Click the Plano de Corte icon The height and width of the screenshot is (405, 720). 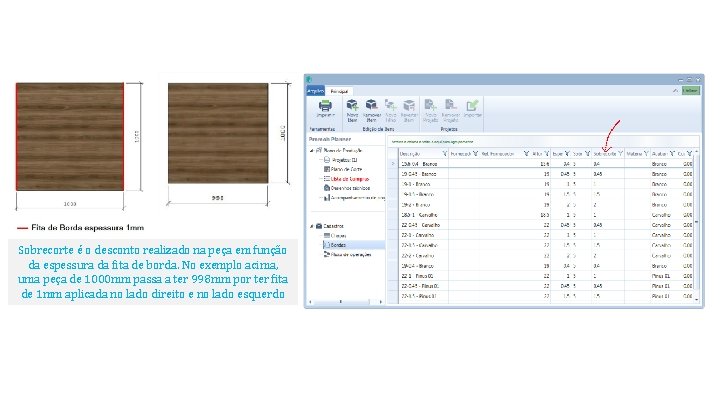(x=327, y=169)
